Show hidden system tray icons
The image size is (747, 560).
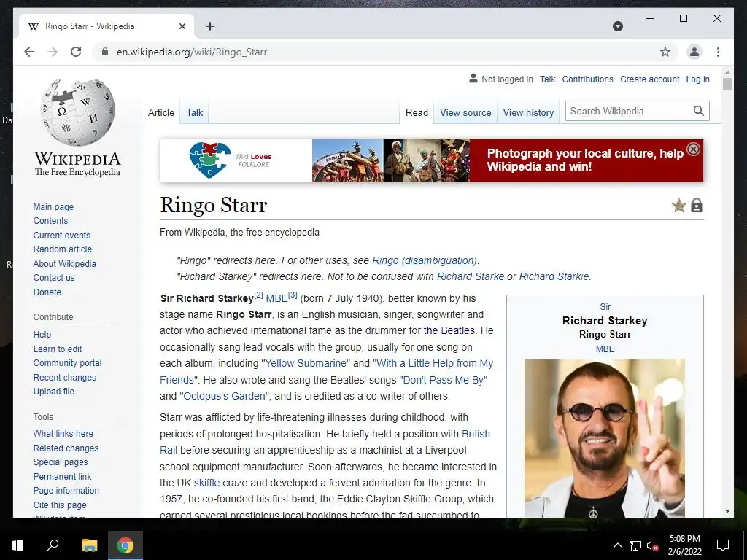pyautogui.click(x=617, y=545)
